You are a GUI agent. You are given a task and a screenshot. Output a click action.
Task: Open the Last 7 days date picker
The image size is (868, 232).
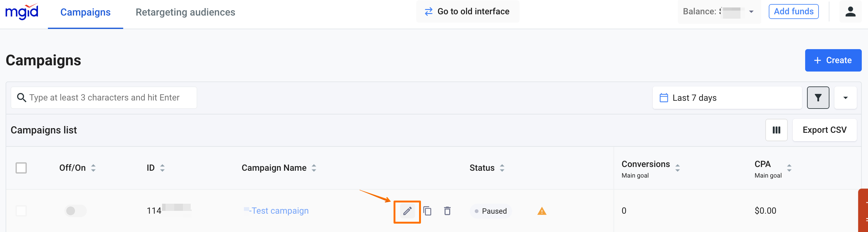tap(726, 98)
